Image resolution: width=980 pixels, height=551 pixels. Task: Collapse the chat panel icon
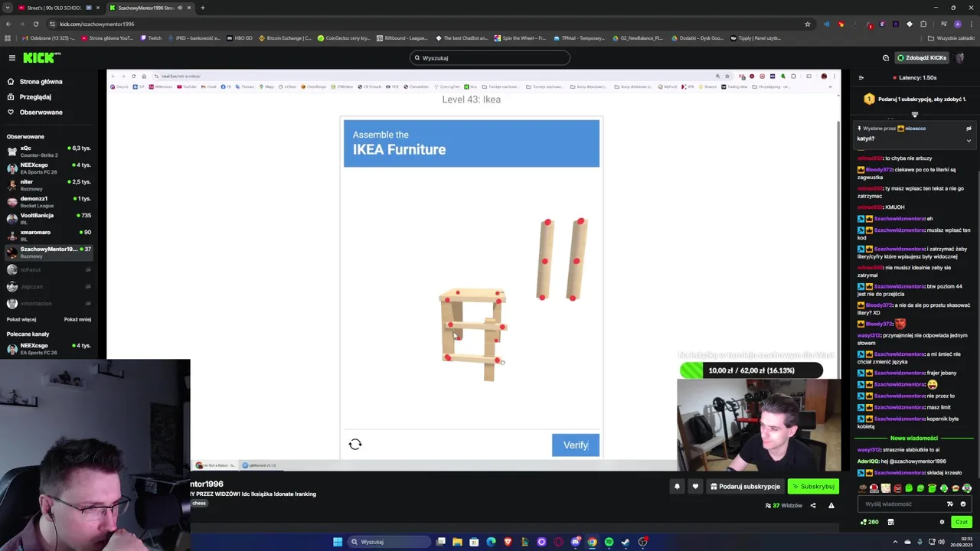[x=861, y=77]
